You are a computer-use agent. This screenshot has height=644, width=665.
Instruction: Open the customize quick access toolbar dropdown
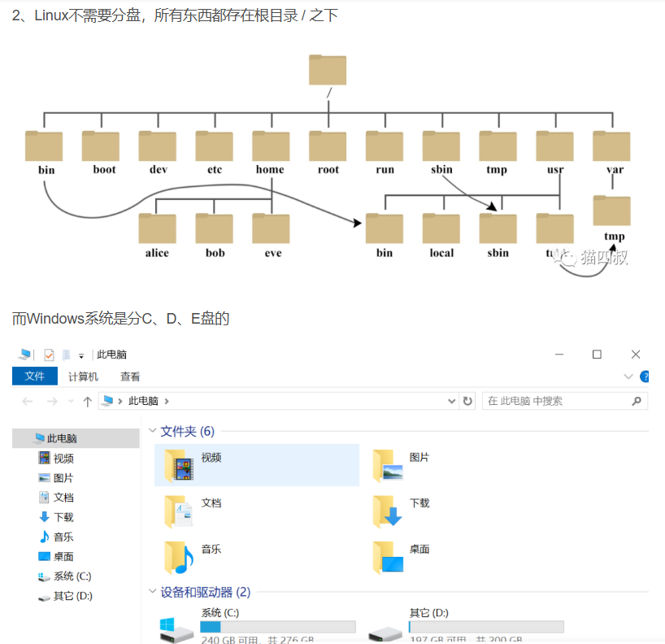[x=81, y=355]
